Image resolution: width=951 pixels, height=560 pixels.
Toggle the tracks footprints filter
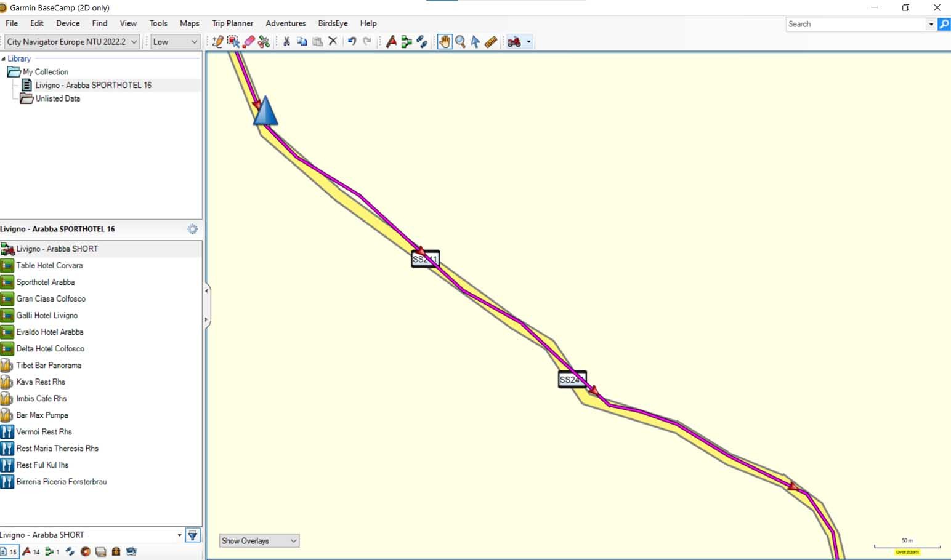(x=70, y=551)
